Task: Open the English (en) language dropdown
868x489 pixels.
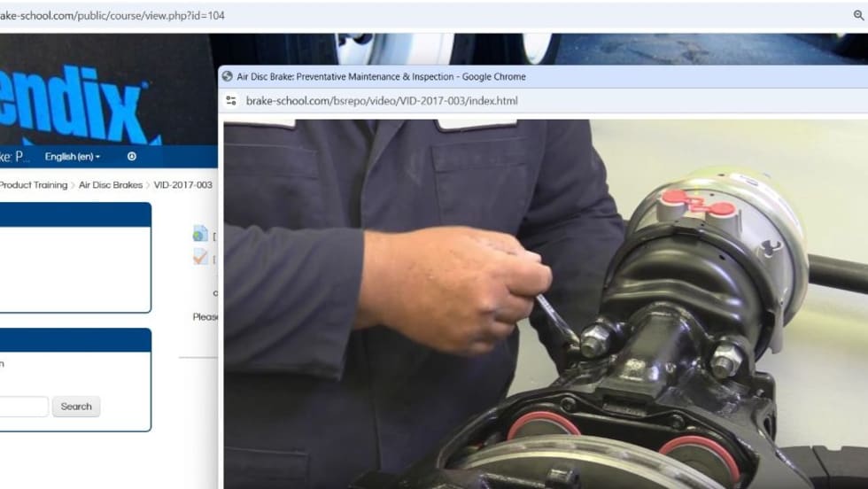Action: [x=73, y=157]
